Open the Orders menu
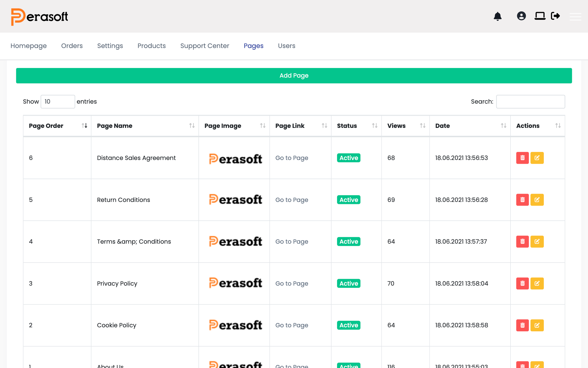The width and height of the screenshot is (588, 368). pos(72,46)
